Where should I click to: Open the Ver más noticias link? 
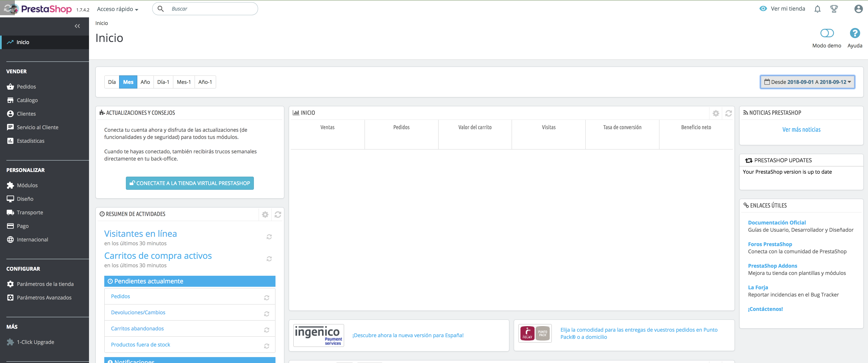pos(801,130)
